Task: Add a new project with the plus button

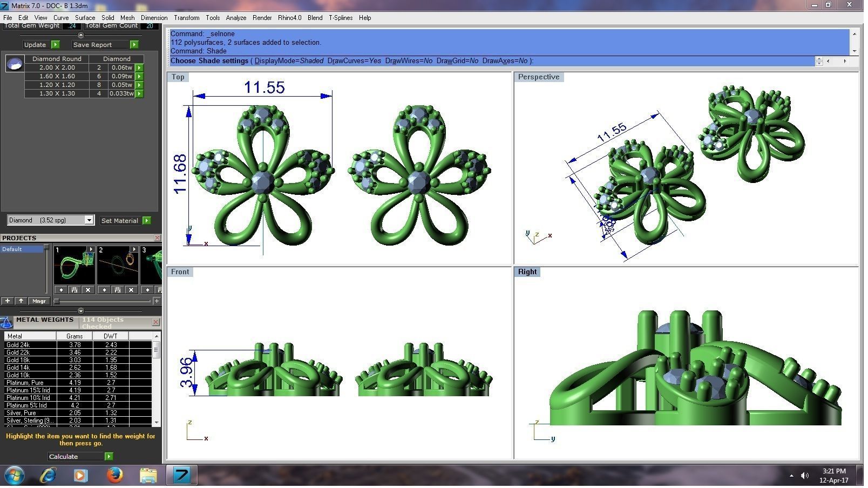Action: tap(8, 302)
